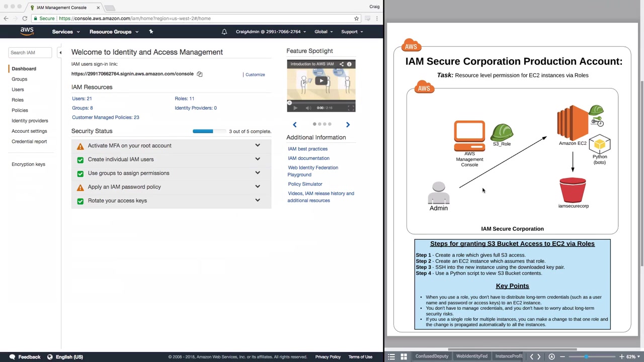
Task: Open Credential report in the IAM sidebar
Action: click(x=29, y=141)
